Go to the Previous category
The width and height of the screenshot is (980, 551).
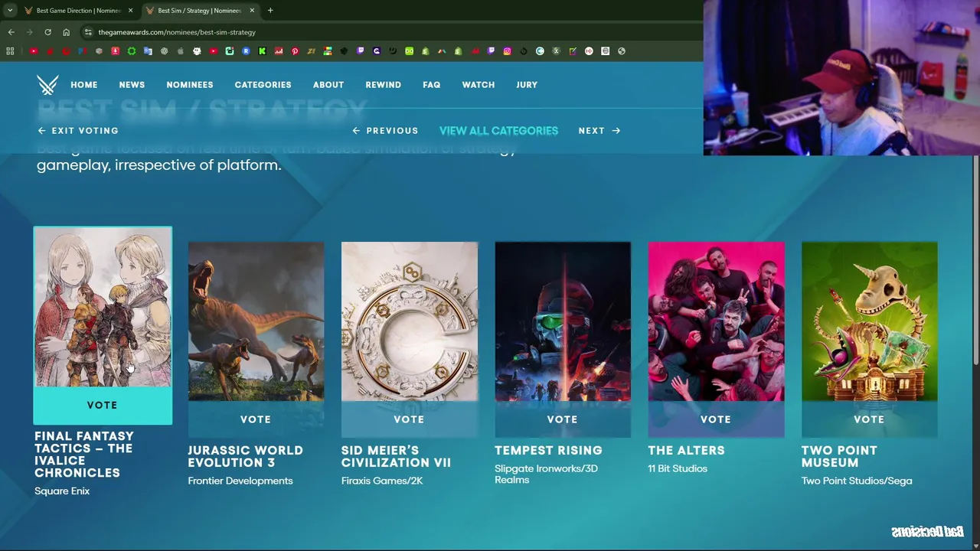(385, 131)
